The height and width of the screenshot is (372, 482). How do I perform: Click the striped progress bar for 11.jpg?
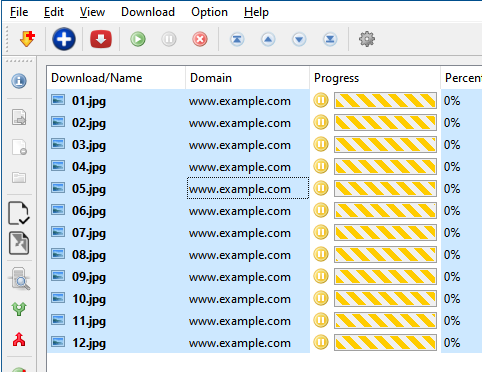385,321
